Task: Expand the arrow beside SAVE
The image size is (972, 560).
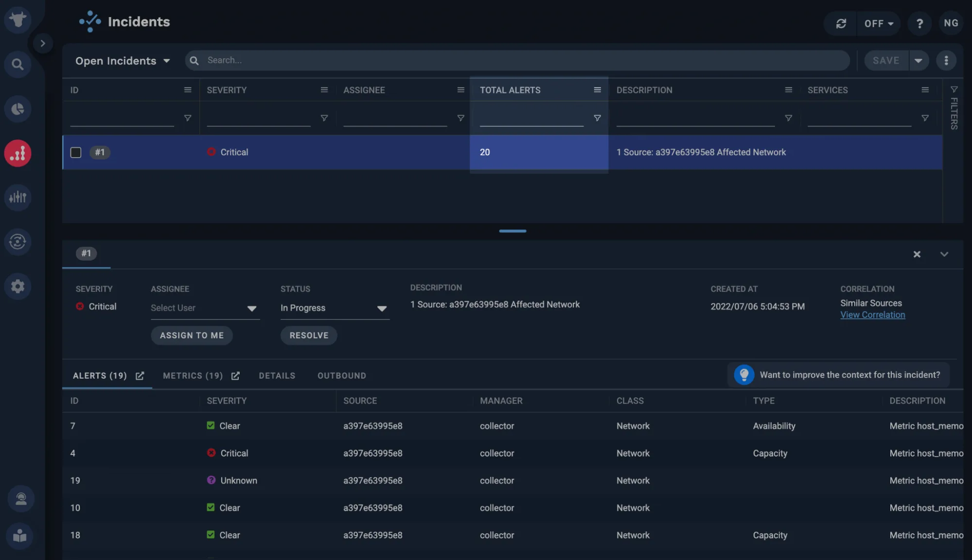Action: pyautogui.click(x=919, y=61)
